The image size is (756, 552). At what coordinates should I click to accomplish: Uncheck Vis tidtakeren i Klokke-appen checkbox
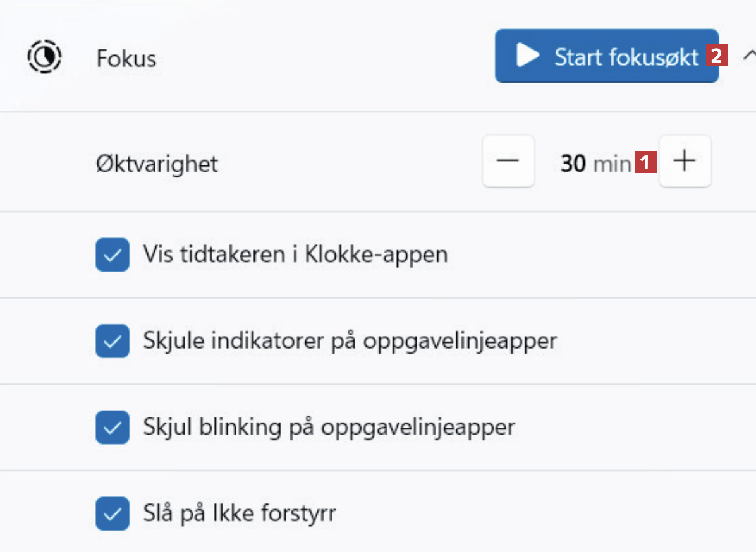113,255
